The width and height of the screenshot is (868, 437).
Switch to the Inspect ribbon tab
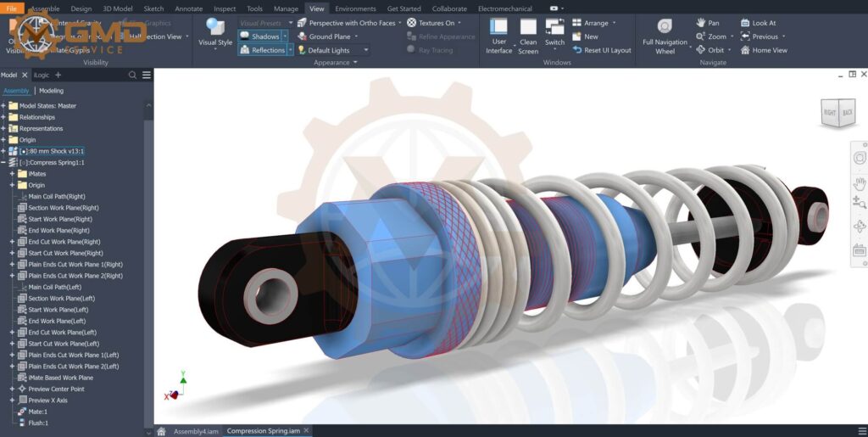pos(225,8)
